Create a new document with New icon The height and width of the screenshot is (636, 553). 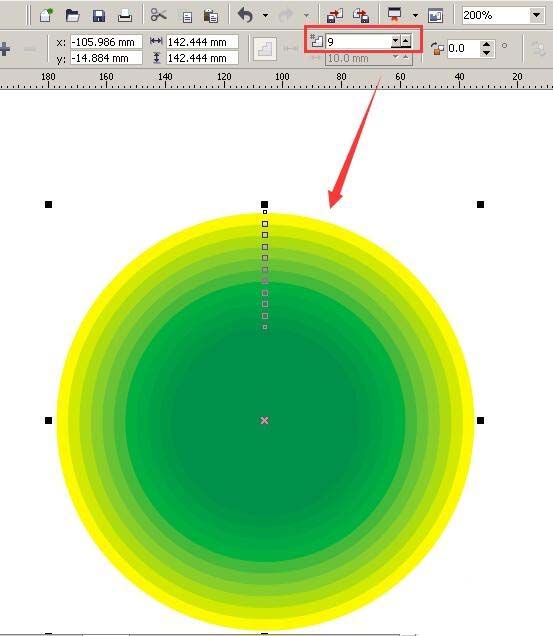(47, 15)
